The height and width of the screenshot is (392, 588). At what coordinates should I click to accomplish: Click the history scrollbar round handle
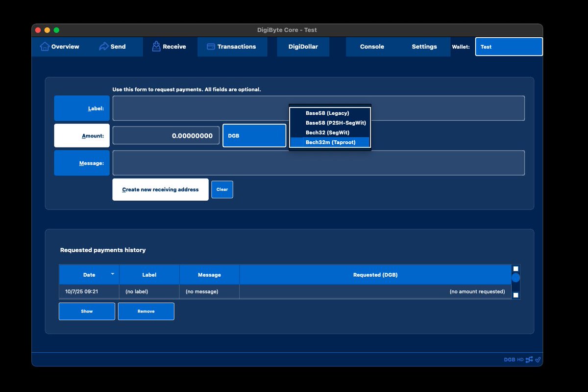coord(515,278)
